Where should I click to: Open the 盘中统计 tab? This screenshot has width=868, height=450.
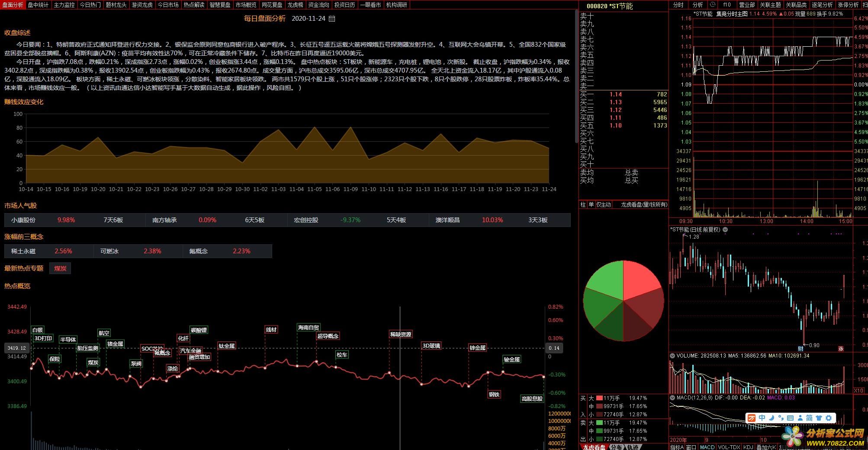39,5
